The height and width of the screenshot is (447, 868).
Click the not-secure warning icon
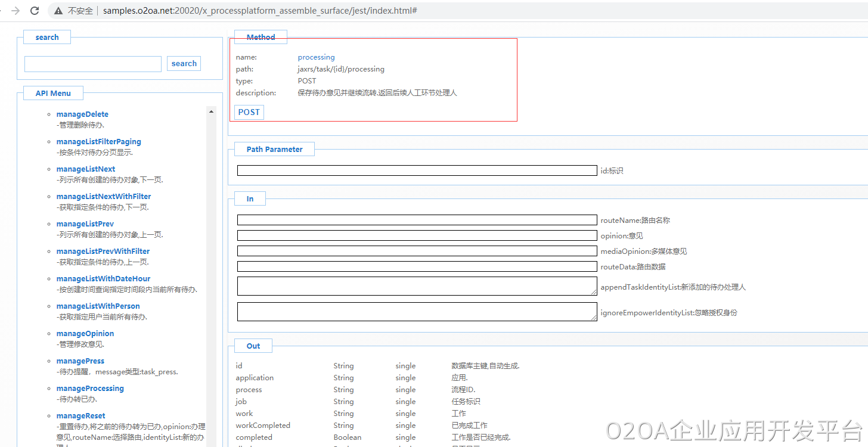[x=58, y=11]
